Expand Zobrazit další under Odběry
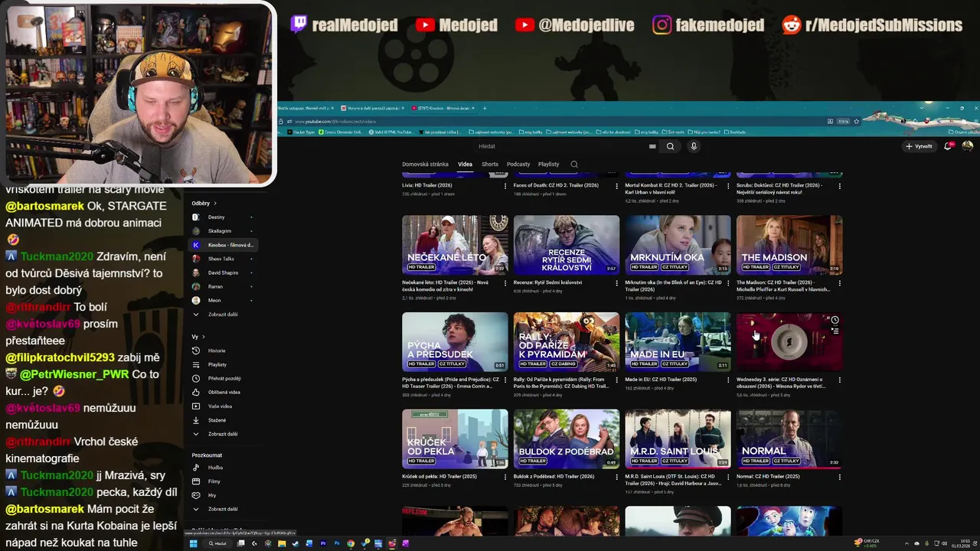Viewport: 980px width, 551px height. pyautogui.click(x=222, y=315)
